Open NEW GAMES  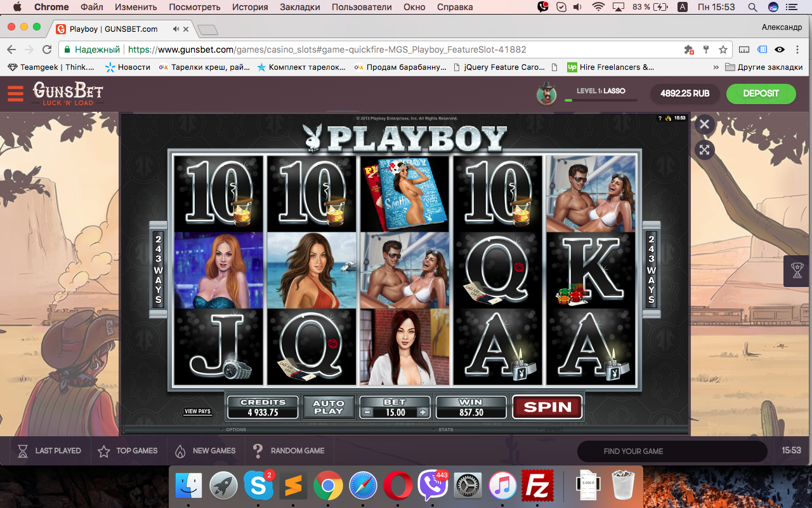click(205, 451)
